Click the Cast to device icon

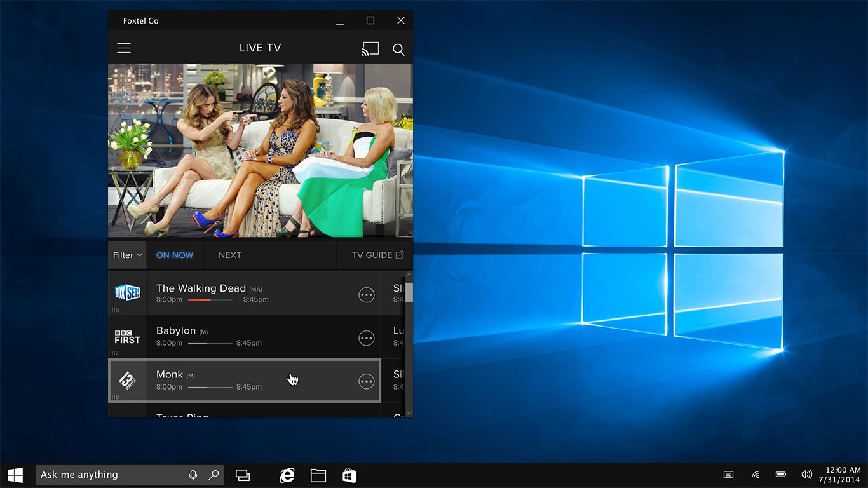370,49
